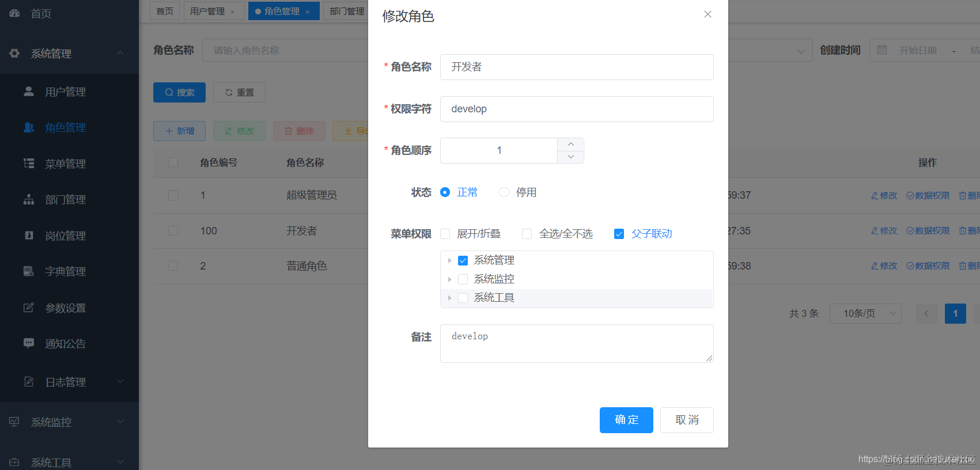Close the 角色管理 tab via its x
The image size is (980, 470).
tap(308, 12)
